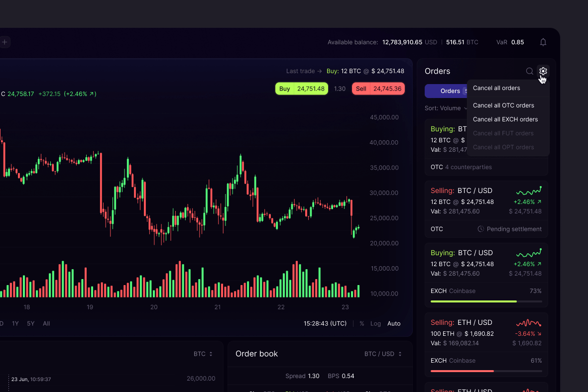Click the clock icon beside Pending settlement

point(481,229)
